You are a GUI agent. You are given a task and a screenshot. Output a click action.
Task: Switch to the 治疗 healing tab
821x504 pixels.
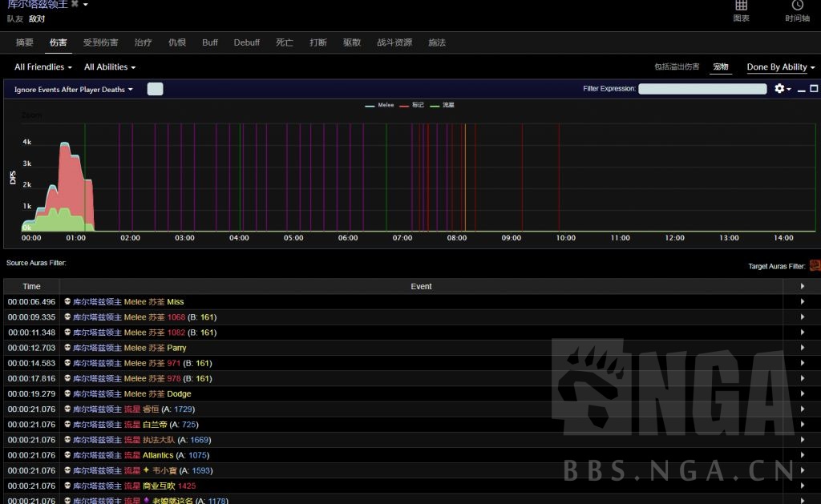tap(143, 42)
